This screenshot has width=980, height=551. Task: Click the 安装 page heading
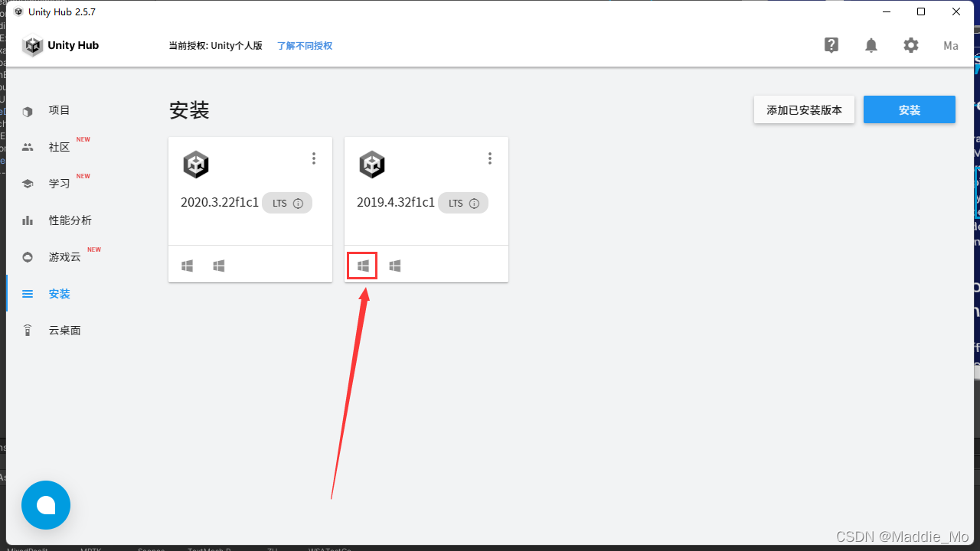click(189, 110)
